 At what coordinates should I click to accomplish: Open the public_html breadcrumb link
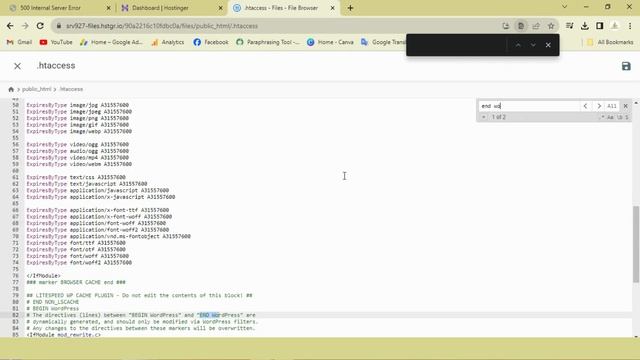(37, 89)
